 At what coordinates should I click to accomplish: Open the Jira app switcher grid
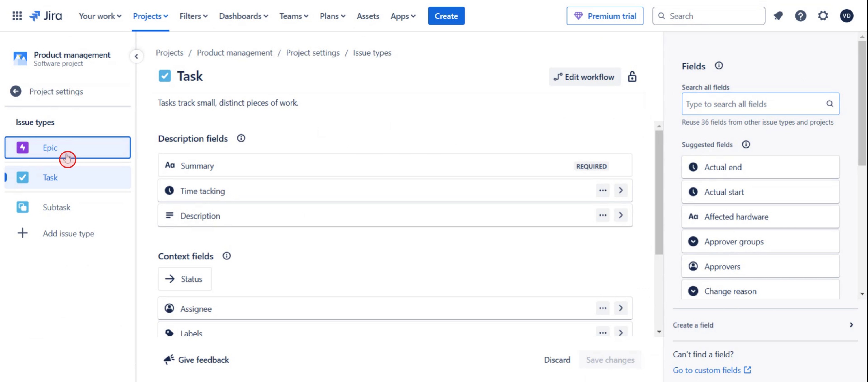[x=17, y=16]
